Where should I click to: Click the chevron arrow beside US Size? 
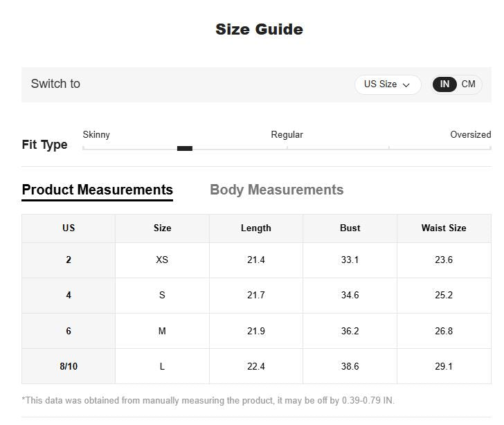coord(406,85)
